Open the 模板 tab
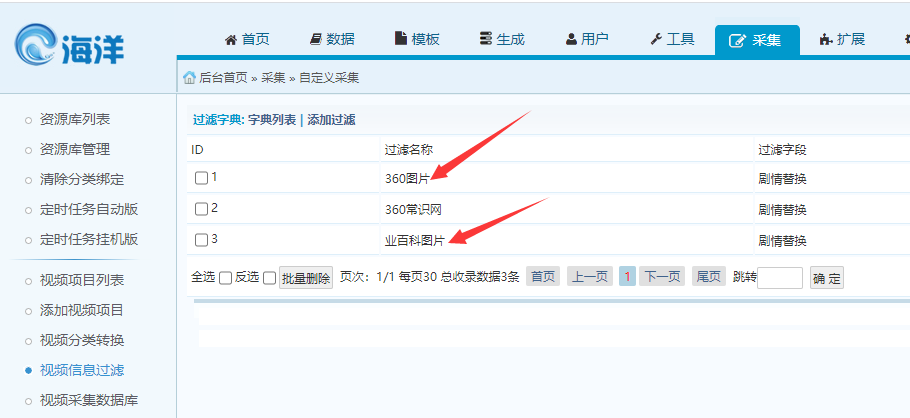The image size is (910, 418). point(417,39)
